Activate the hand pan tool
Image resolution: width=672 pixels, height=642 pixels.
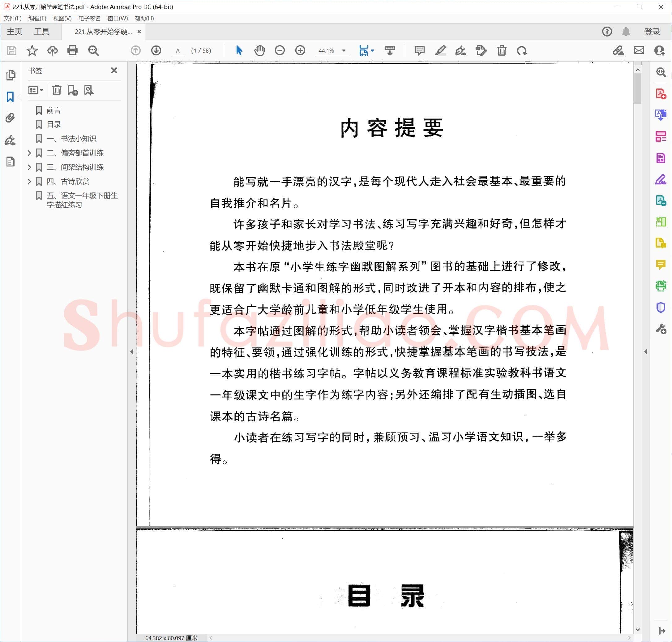[259, 51]
